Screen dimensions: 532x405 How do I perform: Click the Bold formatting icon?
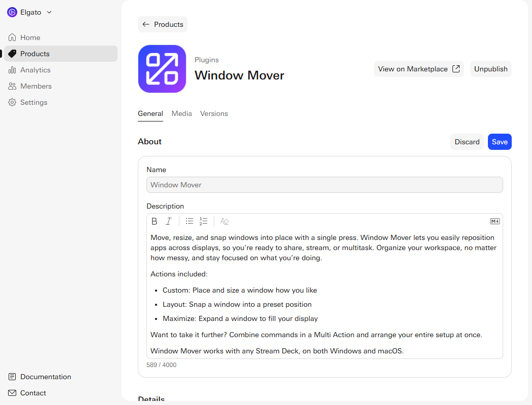point(155,221)
